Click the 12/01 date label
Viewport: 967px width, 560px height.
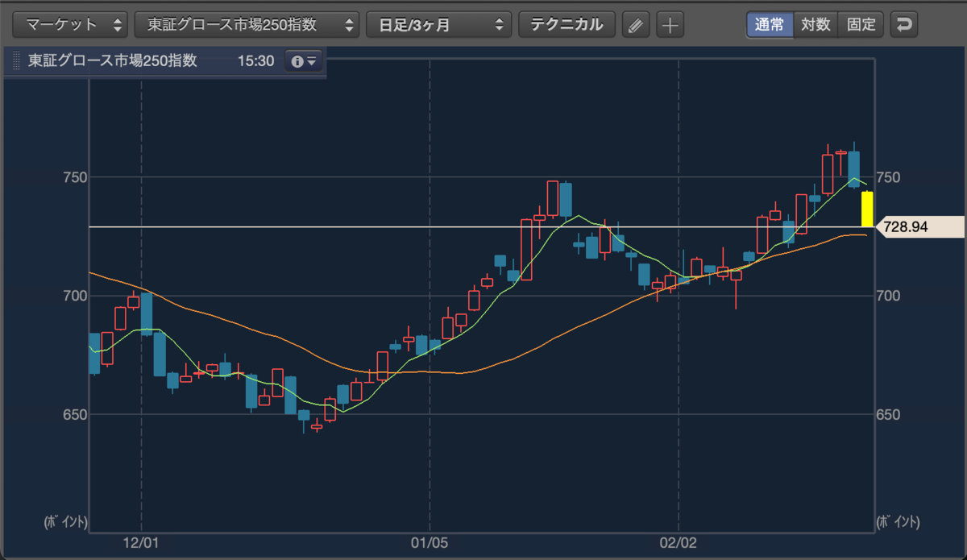click(x=141, y=544)
